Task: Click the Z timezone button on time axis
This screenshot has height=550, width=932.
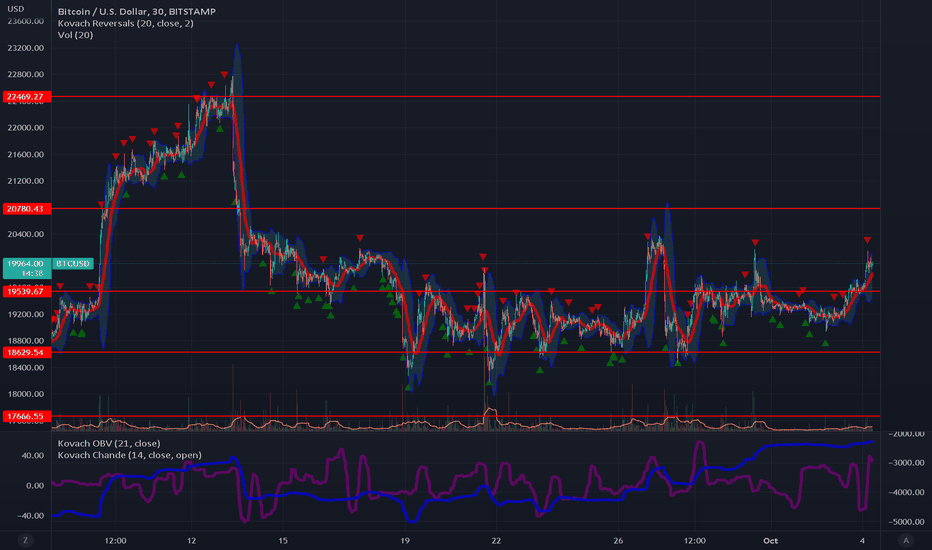Action: click(x=25, y=540)
